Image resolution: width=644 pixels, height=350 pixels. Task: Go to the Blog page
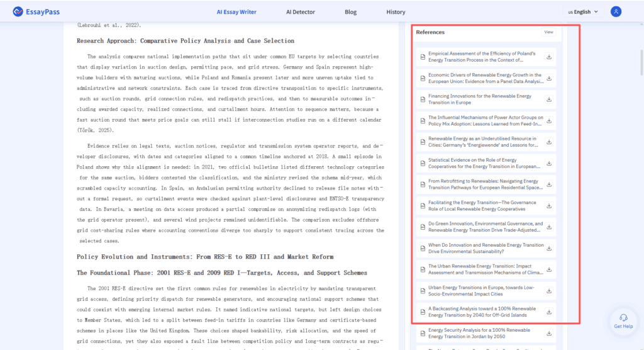[350, 11]
